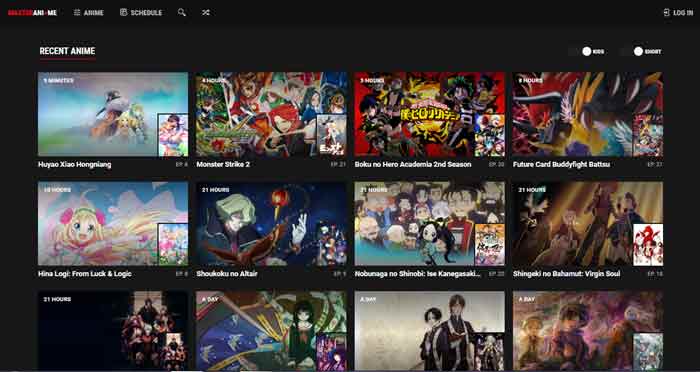This screenshot has width=700, height=372.
Task: Open the Hina Logi thumbnail image
Action: pyautogui.click(x=113, y=223)
